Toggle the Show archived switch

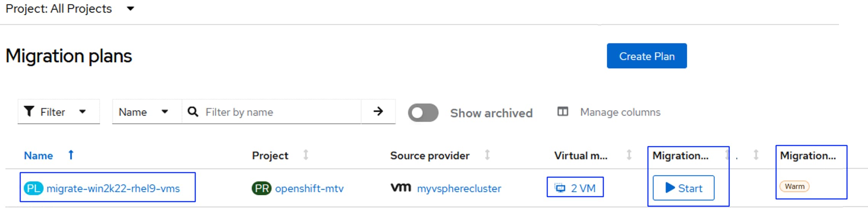click(423, 113)
